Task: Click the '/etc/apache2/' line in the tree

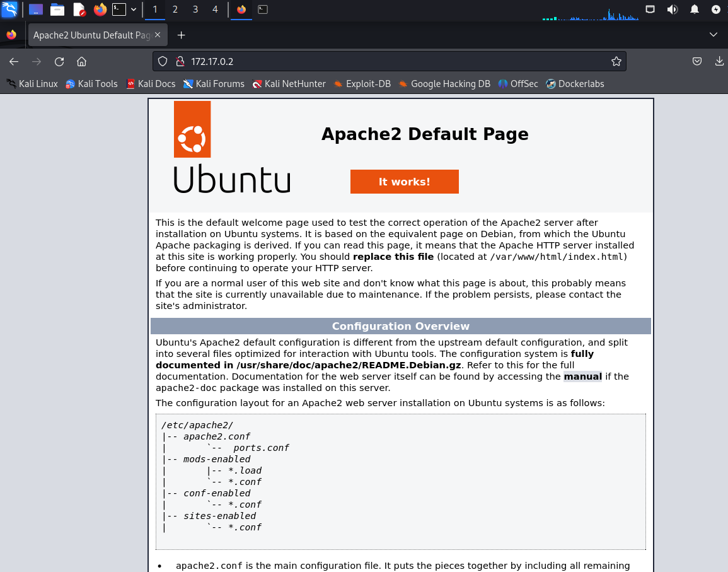Action: pos(197,425)
